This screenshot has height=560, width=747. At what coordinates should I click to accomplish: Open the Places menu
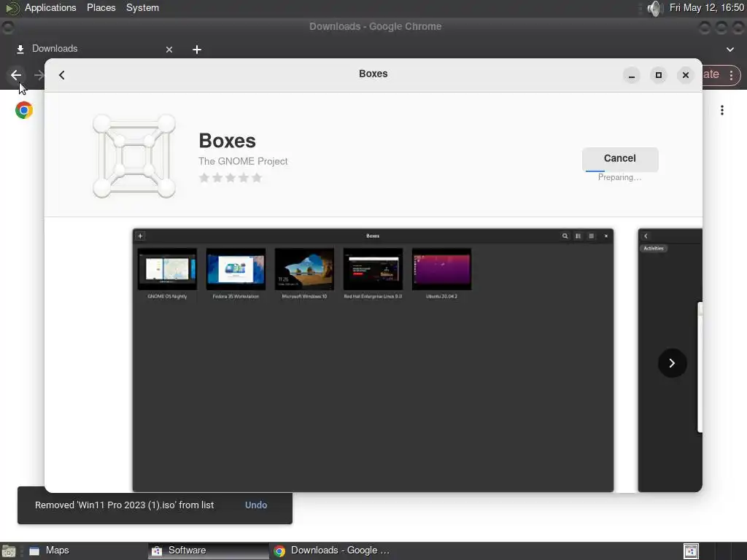point(101,7)
